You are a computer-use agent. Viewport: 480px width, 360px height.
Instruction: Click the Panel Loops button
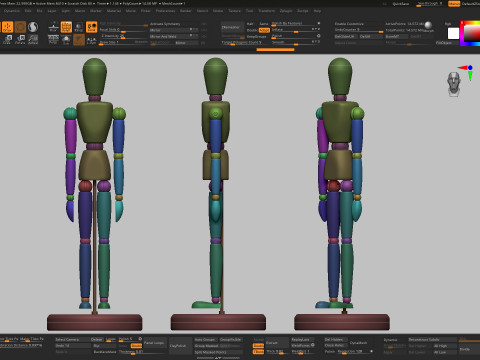click(x=154, y=343)
